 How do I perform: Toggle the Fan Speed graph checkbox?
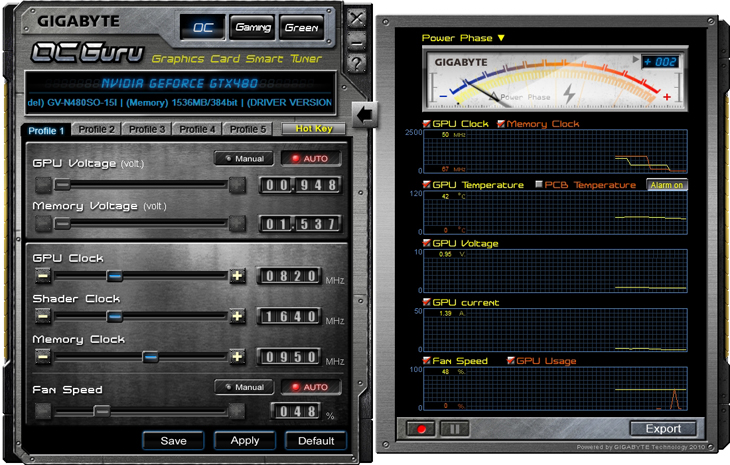(428, 361)
